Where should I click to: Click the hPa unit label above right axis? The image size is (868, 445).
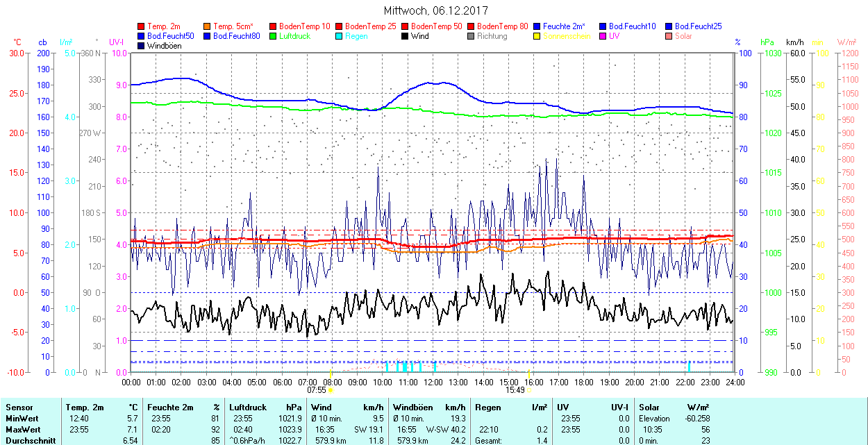click(x=767, y=43)
